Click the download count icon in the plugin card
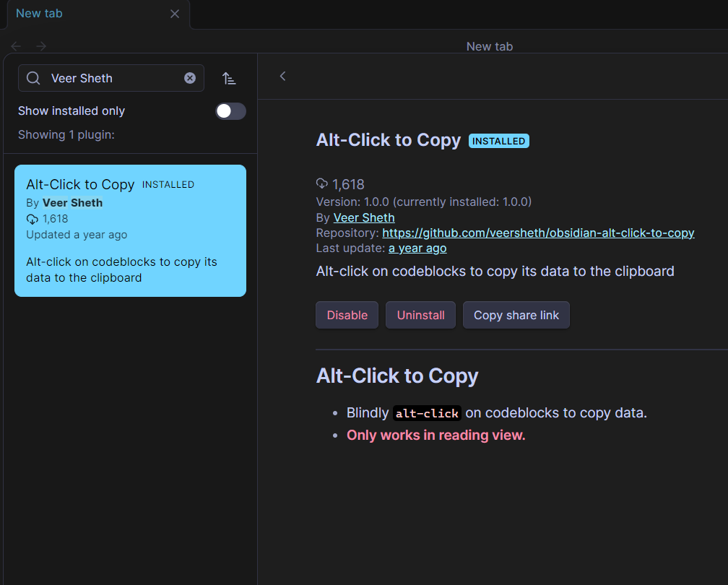 coord(32,219)
